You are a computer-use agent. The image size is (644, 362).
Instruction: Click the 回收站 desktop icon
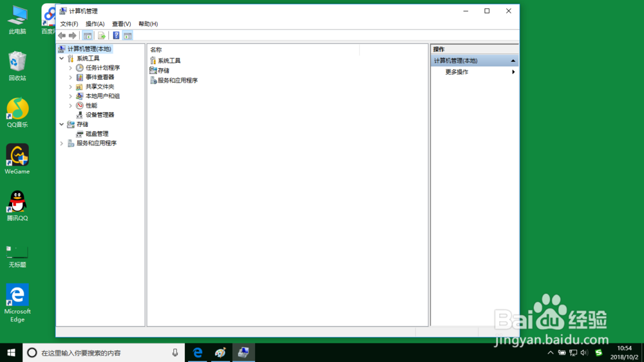click(x=17, y=66)
